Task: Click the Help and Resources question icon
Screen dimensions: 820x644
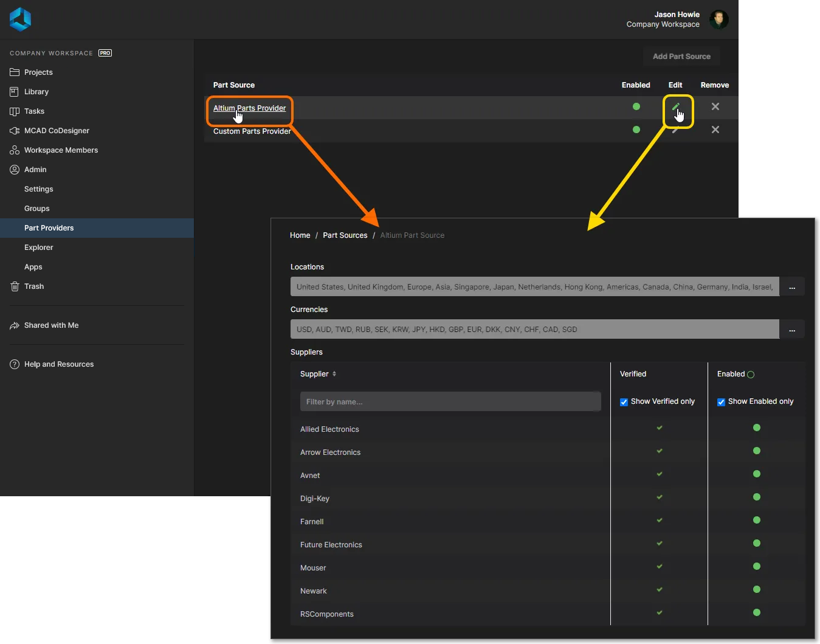Action: tap(15, 364)
